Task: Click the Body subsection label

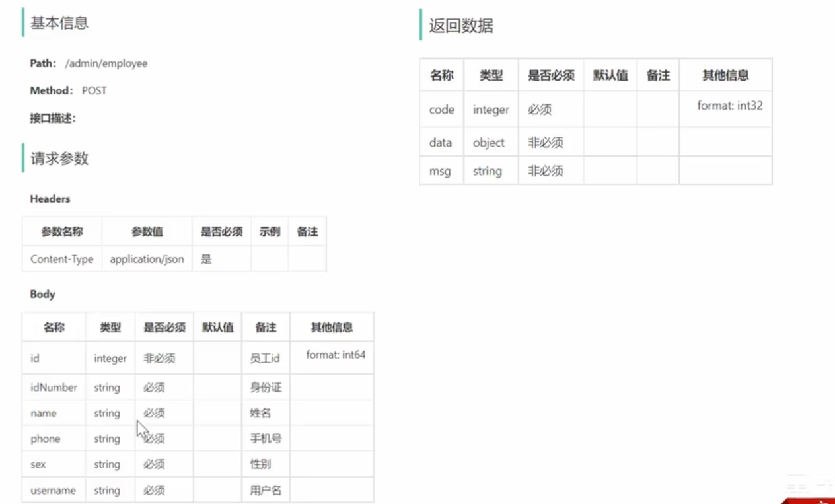Action: click(x=43, y=294)
